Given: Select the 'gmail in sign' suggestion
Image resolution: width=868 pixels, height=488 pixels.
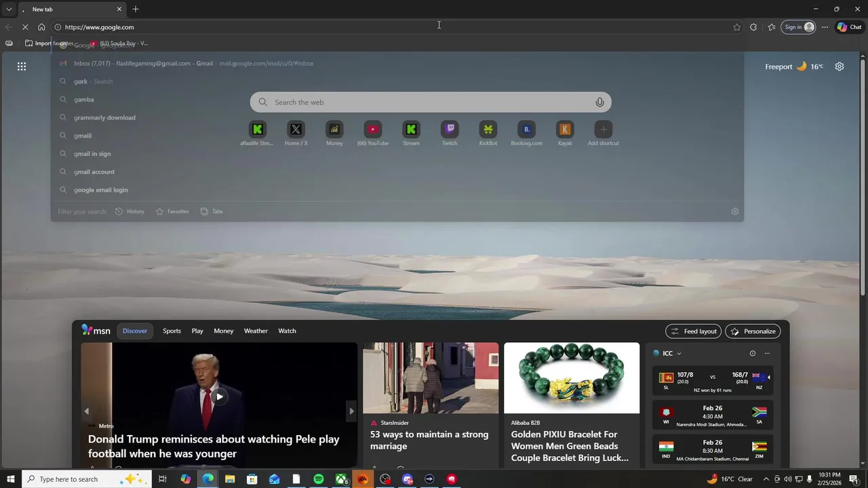Looking at the screenshot, I should pyautogui.click(x=397, y=154).
